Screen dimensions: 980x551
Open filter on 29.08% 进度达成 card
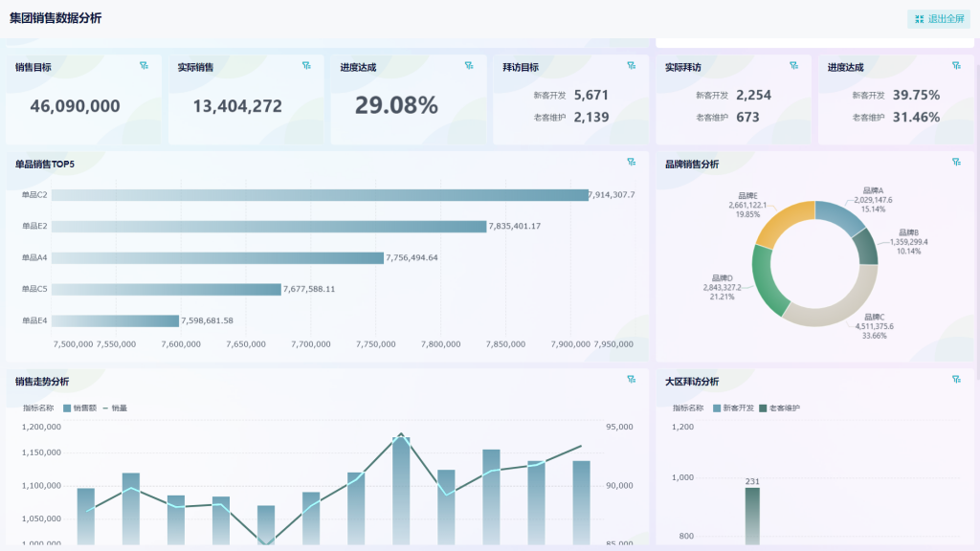[469, 66]
